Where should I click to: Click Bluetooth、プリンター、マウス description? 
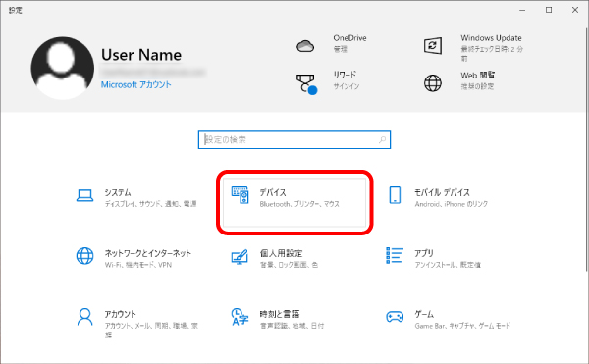click(299, 204)
